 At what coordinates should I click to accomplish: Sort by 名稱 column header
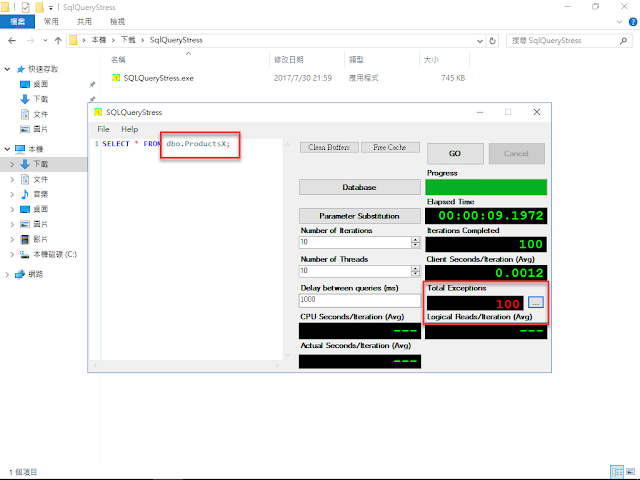[x=118, y=60]
